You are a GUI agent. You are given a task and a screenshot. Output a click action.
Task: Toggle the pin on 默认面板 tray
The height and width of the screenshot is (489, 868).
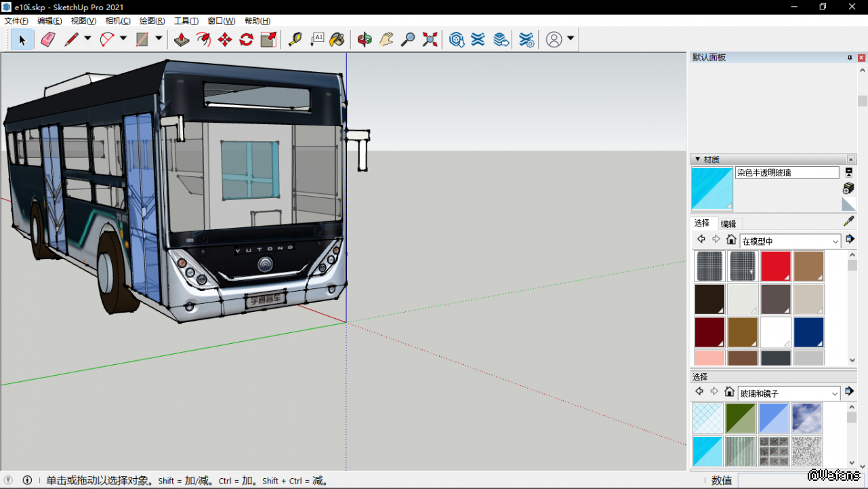point(850,58)
